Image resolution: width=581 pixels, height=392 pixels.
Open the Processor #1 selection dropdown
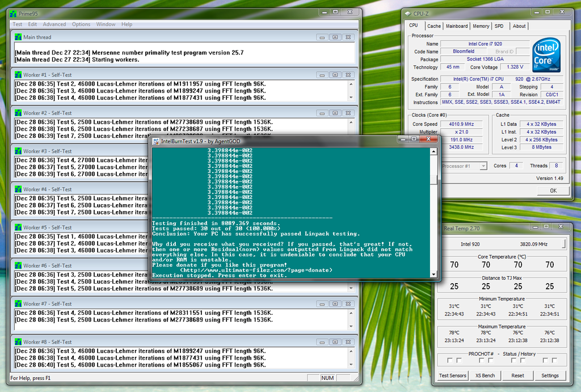click(x=483, y=166)
